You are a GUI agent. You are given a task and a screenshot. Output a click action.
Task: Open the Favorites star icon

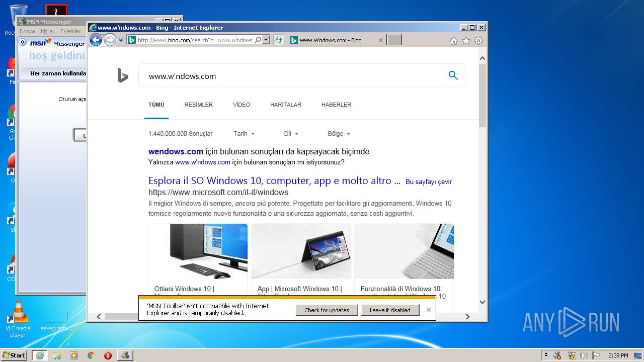click(466, 41)
